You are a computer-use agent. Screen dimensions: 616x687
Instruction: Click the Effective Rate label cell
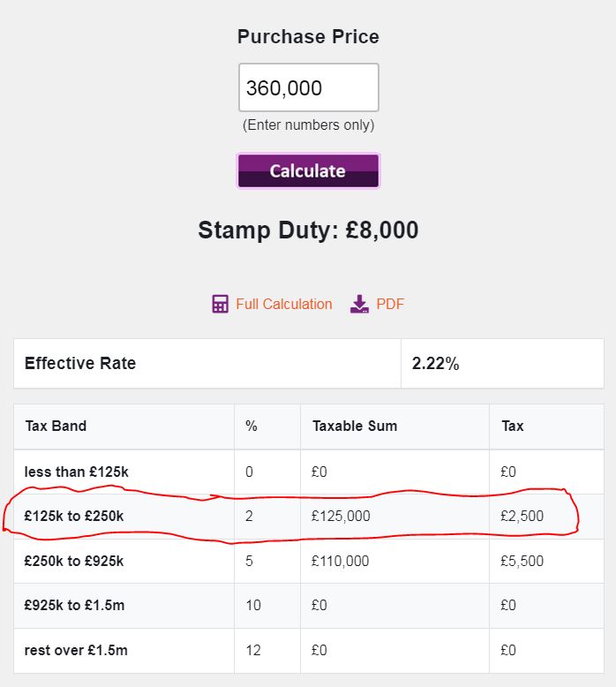(x=207, y=363)
